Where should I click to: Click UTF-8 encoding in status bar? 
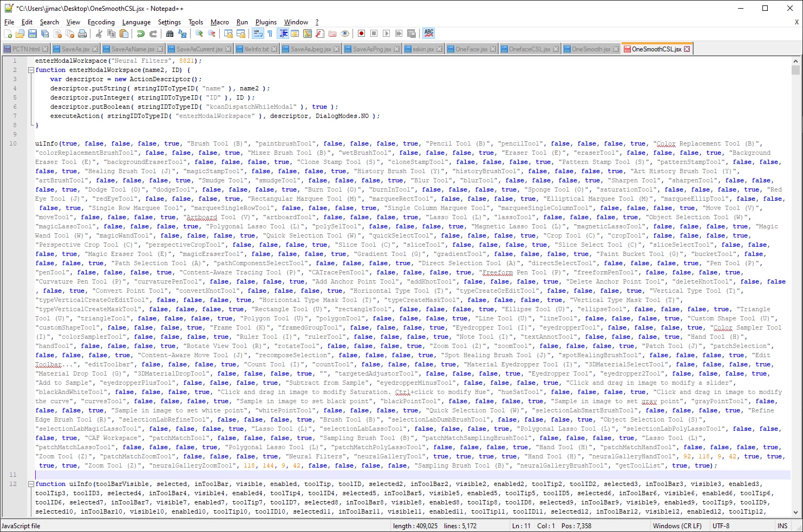pyautogui.click(x=721, y=526)
